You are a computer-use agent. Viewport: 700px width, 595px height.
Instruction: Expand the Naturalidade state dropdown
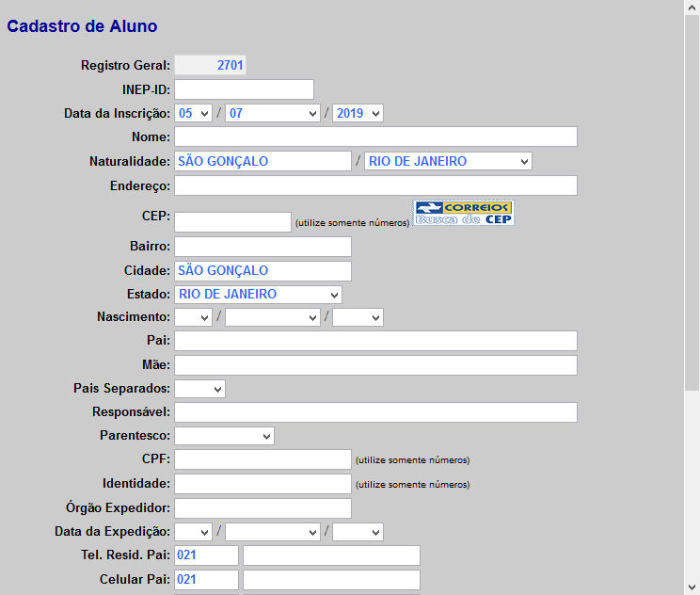click(x=448, y=161)
